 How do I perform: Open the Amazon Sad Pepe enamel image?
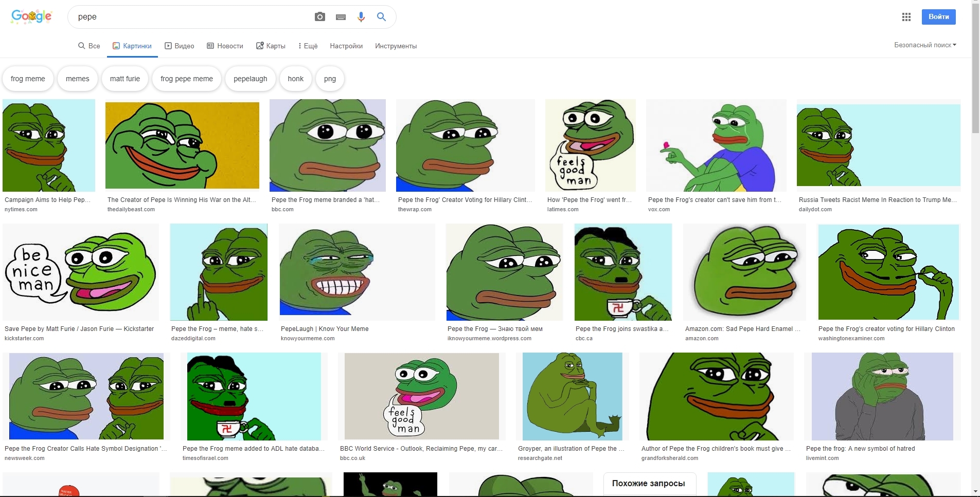point(744,272)
